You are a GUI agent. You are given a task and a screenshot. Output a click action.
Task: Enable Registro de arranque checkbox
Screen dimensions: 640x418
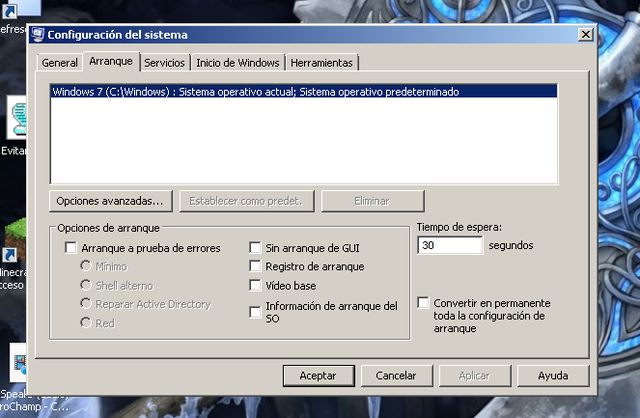[255, 266]
